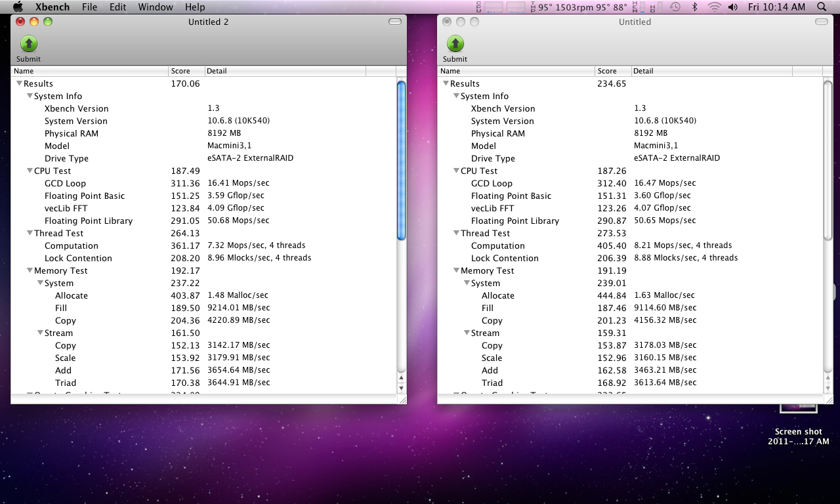Screen dimensions: 840x504
Task: Select Scale row in Untitled window
Action: pos(631,358)
